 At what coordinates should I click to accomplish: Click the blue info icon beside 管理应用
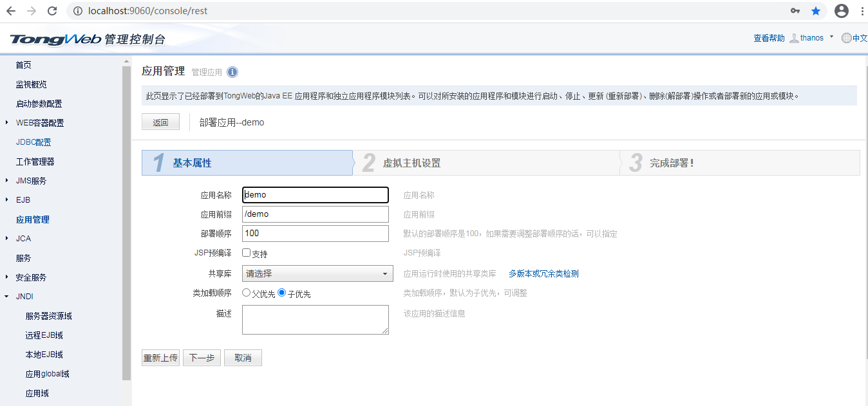(x=232, y=72)
